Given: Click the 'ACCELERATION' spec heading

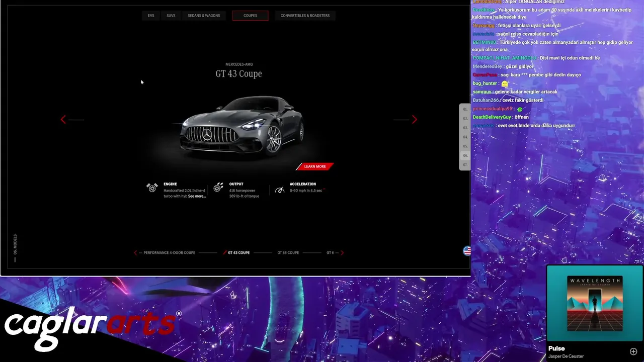Looking at the screenshot, I should [303, 184].
